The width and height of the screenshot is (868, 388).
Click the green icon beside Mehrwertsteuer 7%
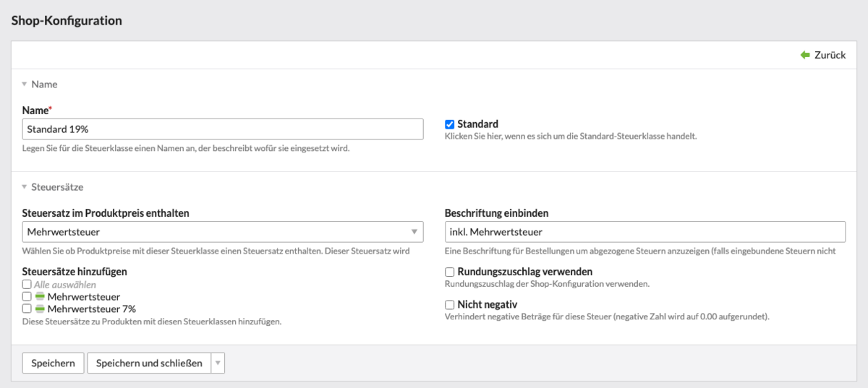pos(41,309)
